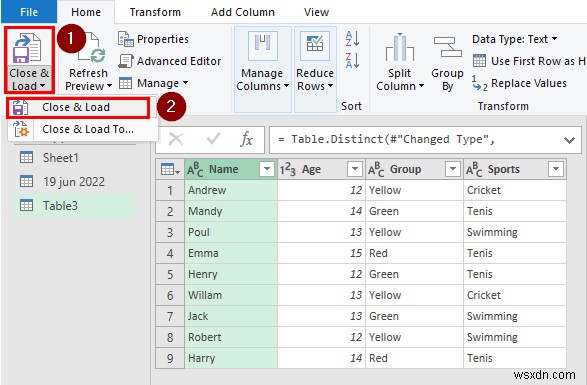This screenshot has width=587, height=385.
Task: Select the Sheet1 query
Action: [x=75, y=158]
